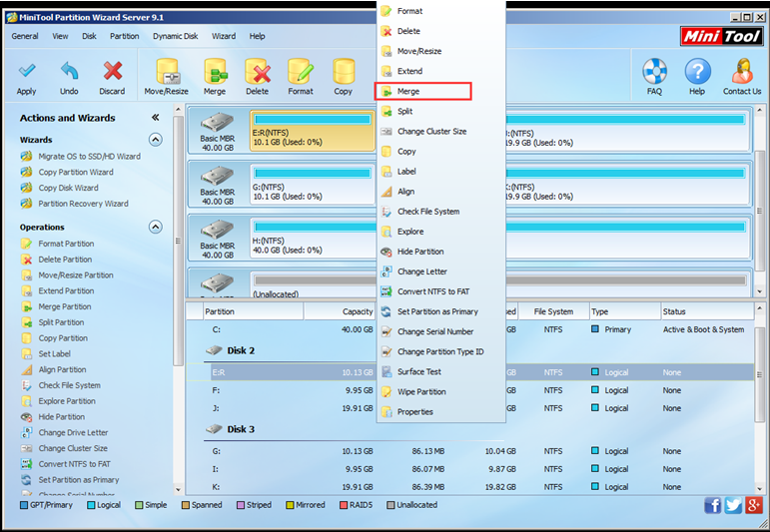Open the Facebook icon
Viewport: 770px width, 532px height.
(x=712, y=505)
